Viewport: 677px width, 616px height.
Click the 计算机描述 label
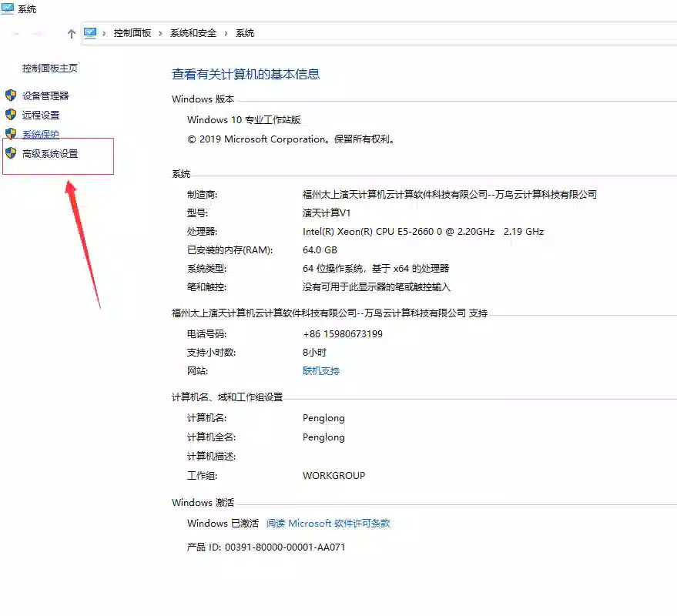pos(212,457)
